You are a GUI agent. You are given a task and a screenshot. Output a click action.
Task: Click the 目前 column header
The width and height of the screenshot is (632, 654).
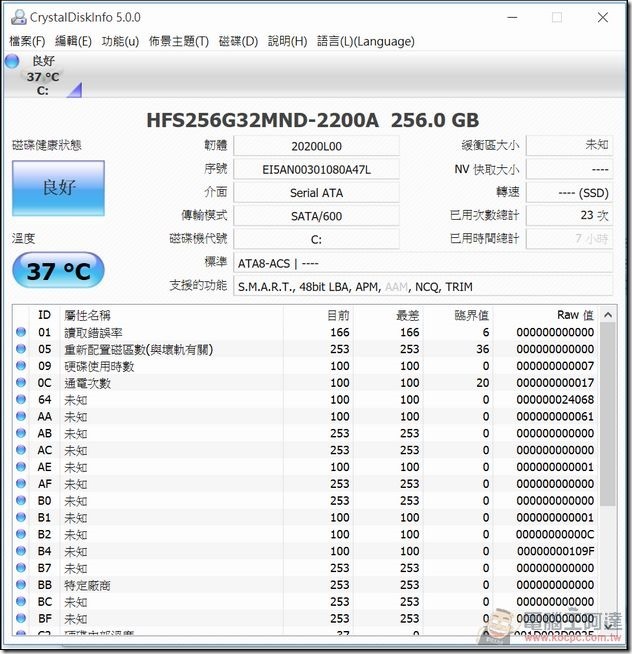318,315
